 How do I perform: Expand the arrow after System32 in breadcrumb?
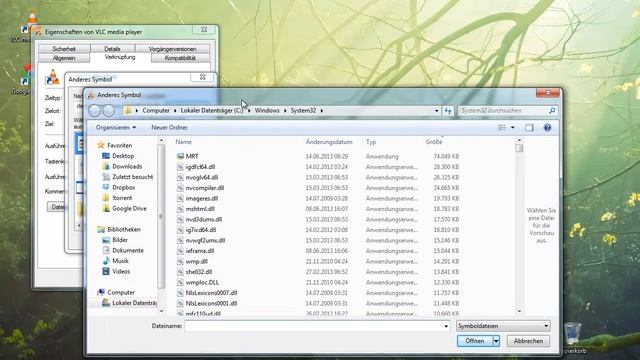click(x=322, y=111)
